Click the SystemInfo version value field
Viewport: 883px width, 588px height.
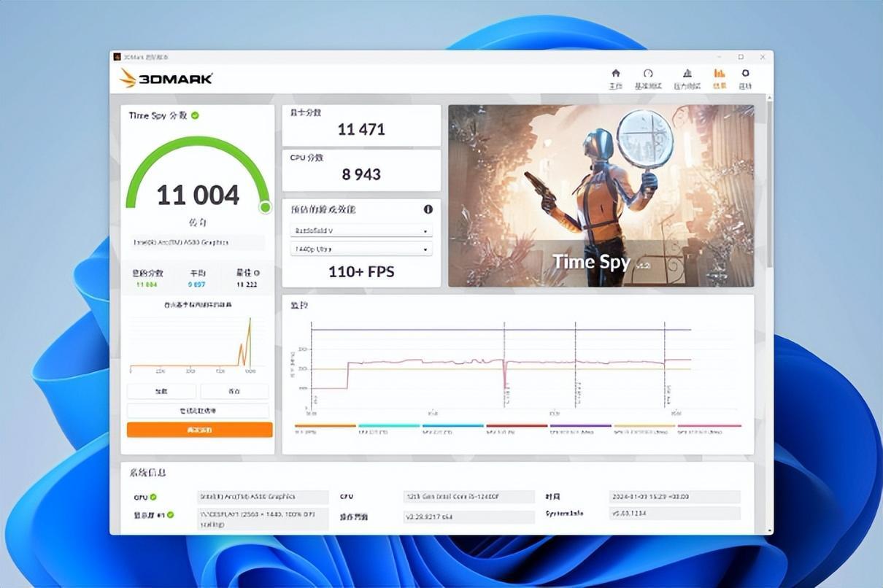pos(674,513)
